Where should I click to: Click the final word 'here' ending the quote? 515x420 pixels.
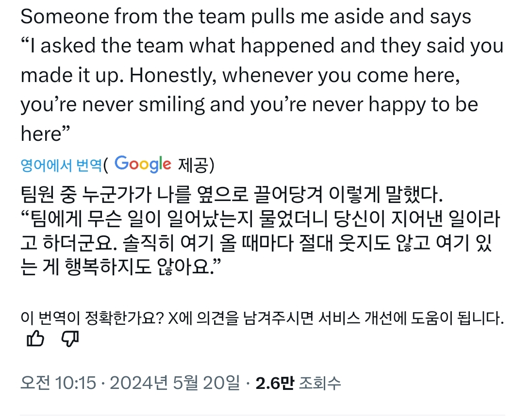[41, 134]
